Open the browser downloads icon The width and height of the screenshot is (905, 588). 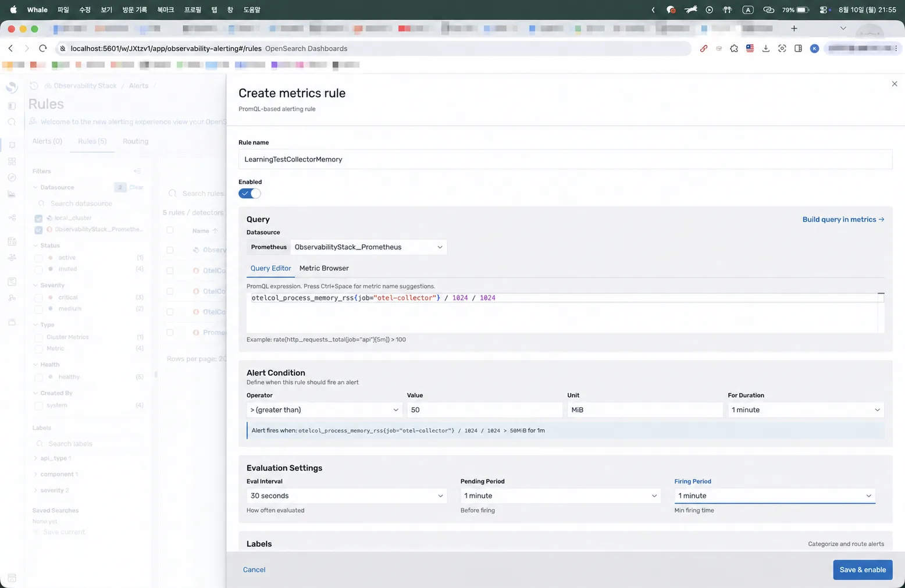(766, 48)
